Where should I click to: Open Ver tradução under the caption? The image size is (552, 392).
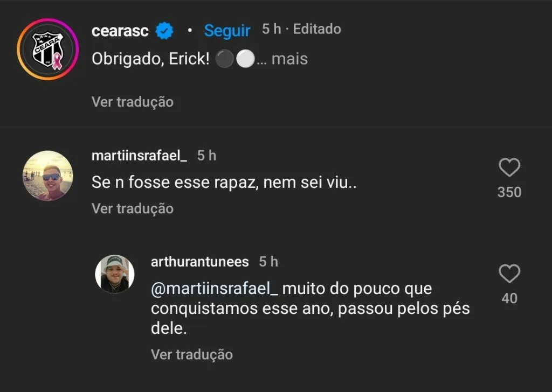[x=132, y=102]
